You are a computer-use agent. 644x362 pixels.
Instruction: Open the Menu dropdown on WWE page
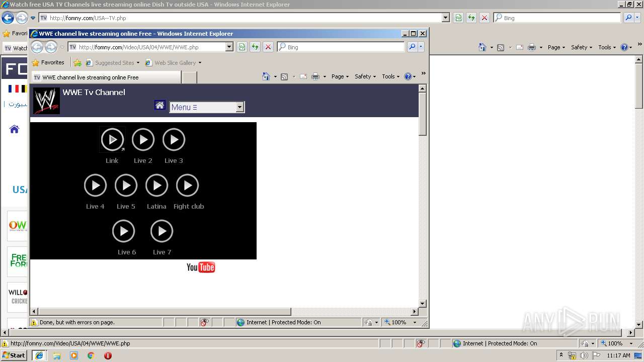[x=207, y=107]
